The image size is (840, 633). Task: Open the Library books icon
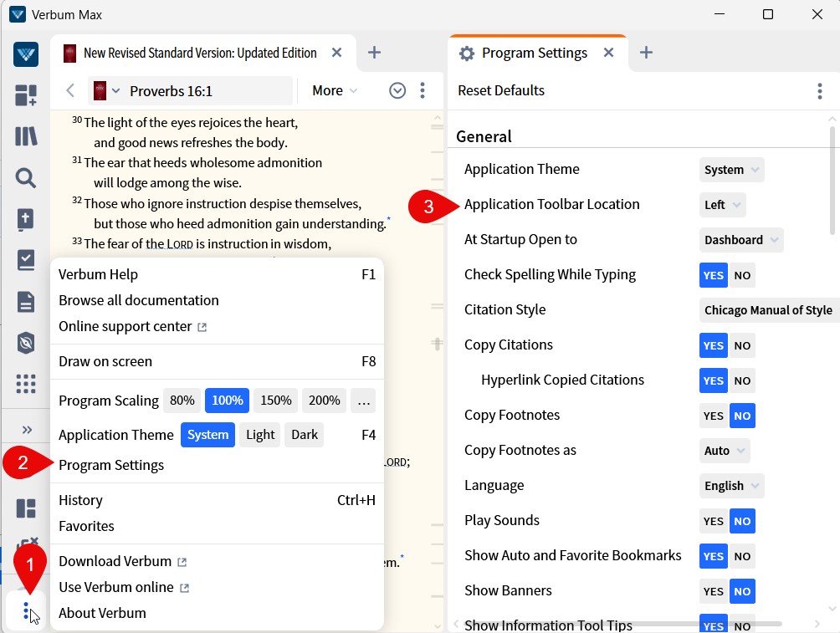[x=26, y=136]
